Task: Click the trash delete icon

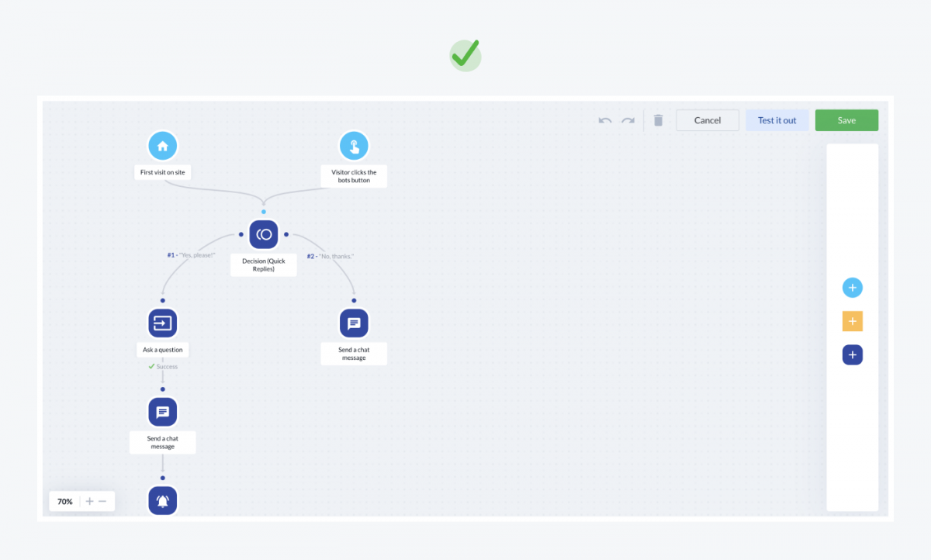Action: 659,120
